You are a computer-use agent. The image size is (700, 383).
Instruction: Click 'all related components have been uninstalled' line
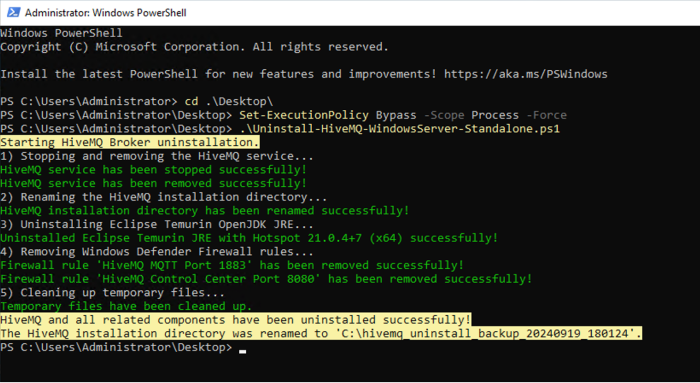coord(235,320)
